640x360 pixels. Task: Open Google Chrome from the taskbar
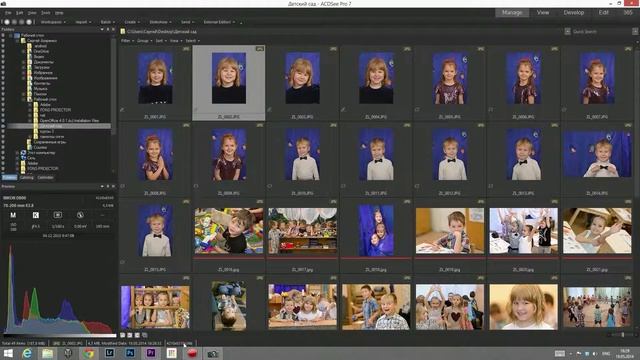(x=89, y=353)
